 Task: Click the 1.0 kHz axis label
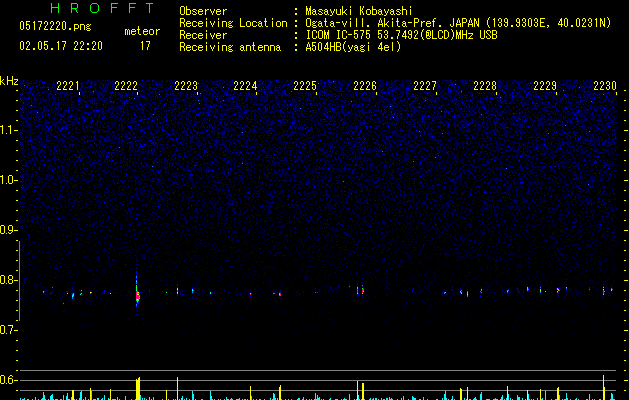point(9,180)
